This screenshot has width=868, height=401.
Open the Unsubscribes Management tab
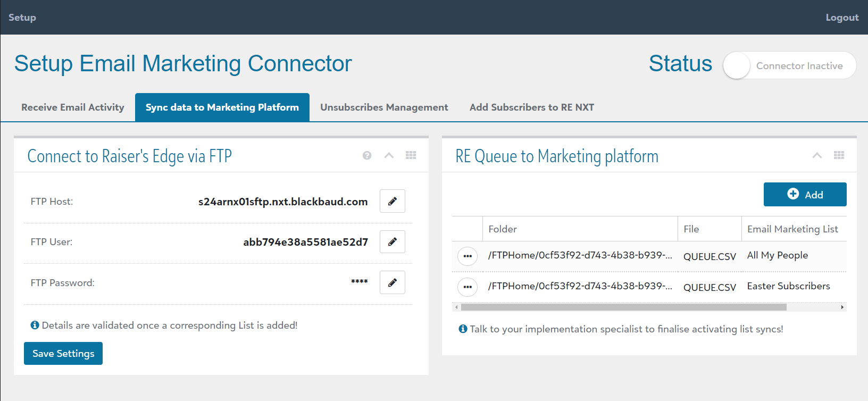[x=384, y=107]
